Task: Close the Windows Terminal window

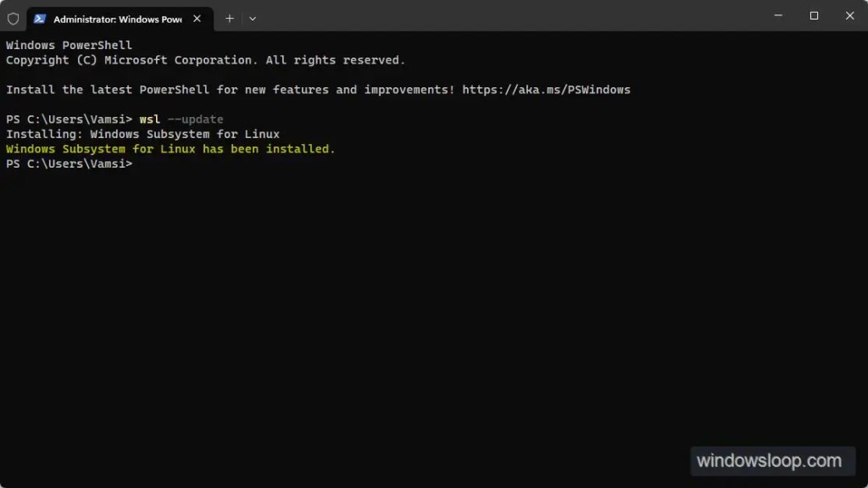Action: tap(850, 15)
